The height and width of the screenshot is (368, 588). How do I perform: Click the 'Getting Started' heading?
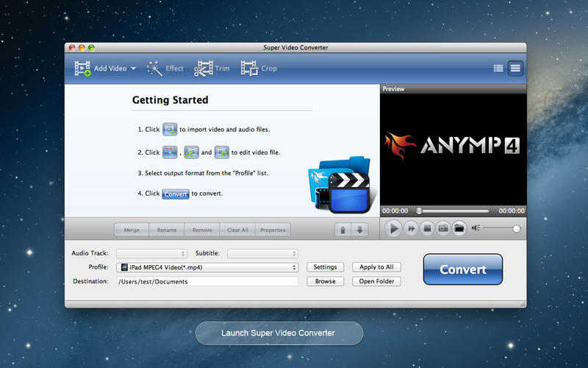171,100
